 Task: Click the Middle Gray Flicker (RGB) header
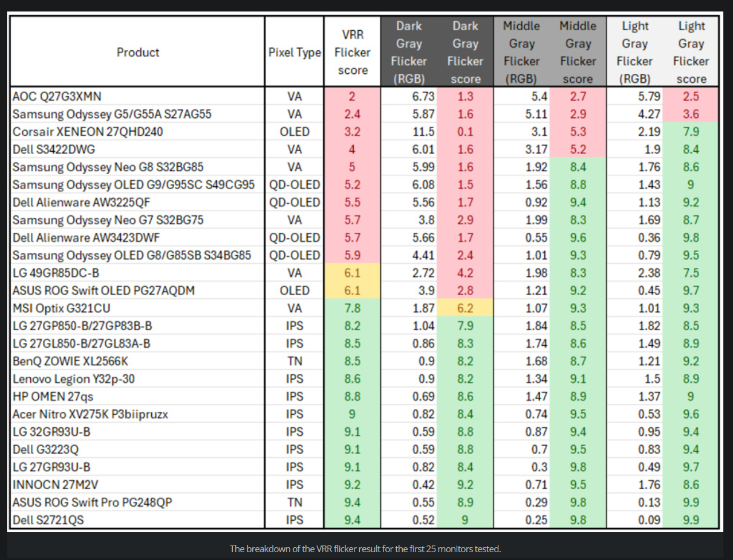(x=521, y=53)
